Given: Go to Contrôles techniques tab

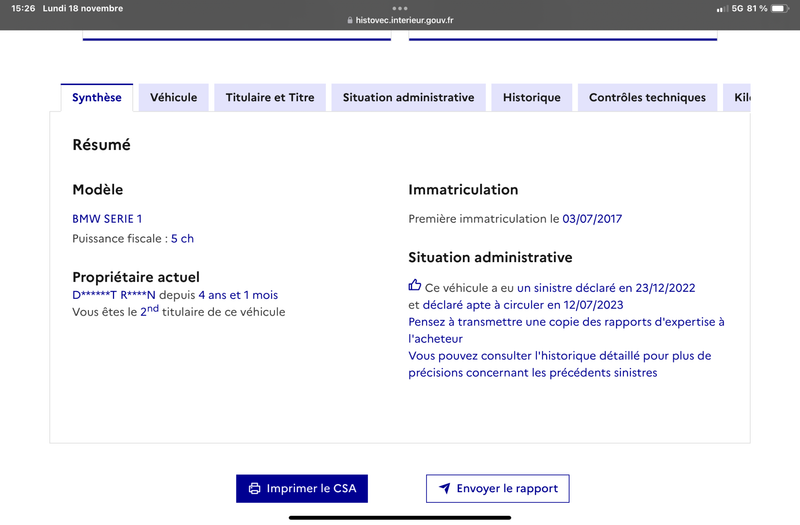Looking at the screenshot, I should click(x=647, y=97).
